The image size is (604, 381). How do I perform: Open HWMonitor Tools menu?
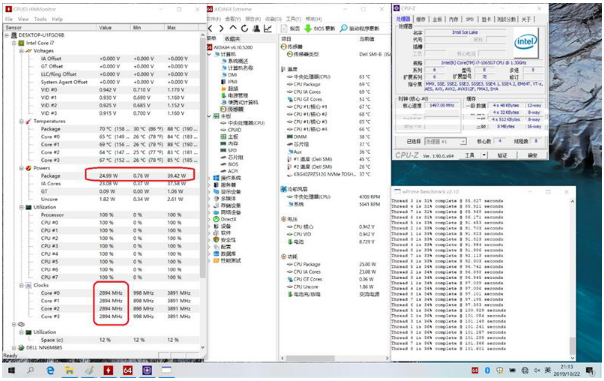[x=40, y=19]
